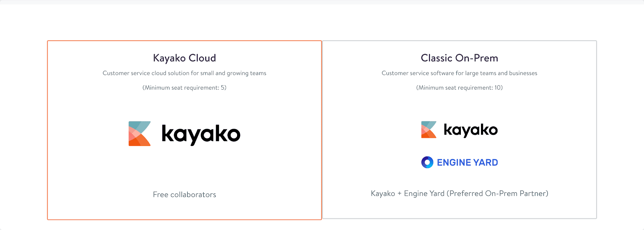Click the Kayako Cloud heading
Image resolution: width=644 pixels, height=230 pixels.
pos(184,58)
